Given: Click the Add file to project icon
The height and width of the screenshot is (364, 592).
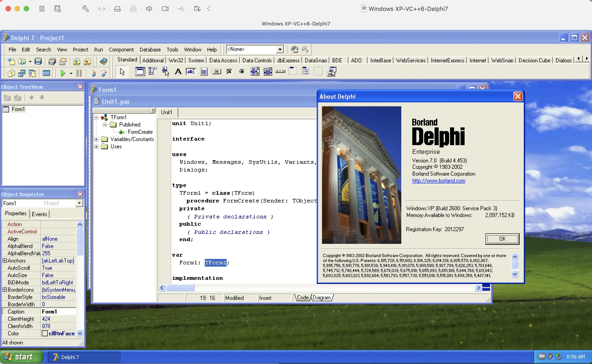Looking at the screenshot, I should 77,62.
